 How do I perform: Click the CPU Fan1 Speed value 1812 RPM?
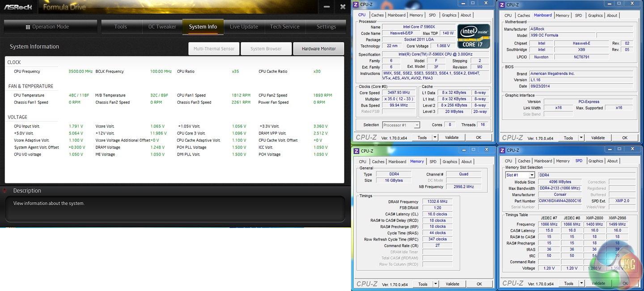(x=241, y=95)
